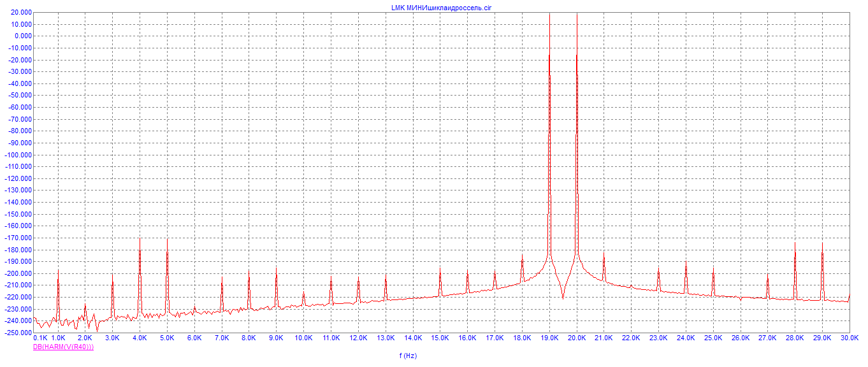Click the -110.000 dB axis value
Image resolution: width=868 pixels, height=367 pixels.
click(x=18, y=167)
